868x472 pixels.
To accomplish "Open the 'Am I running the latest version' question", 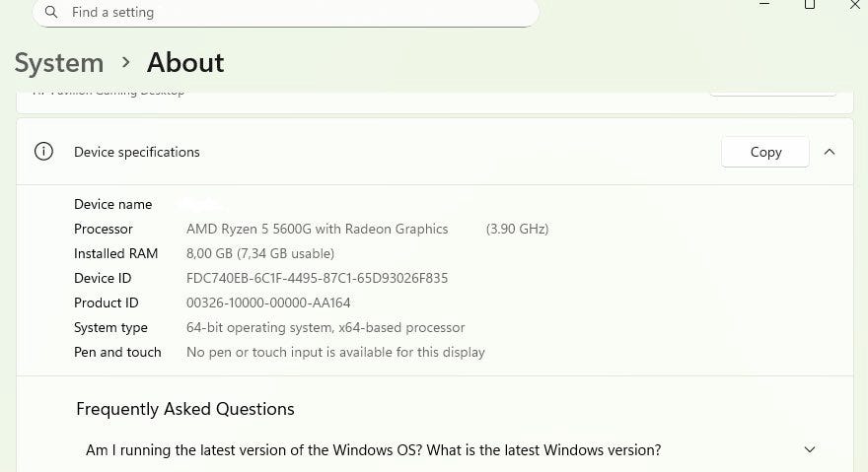I will pos(373,450).
